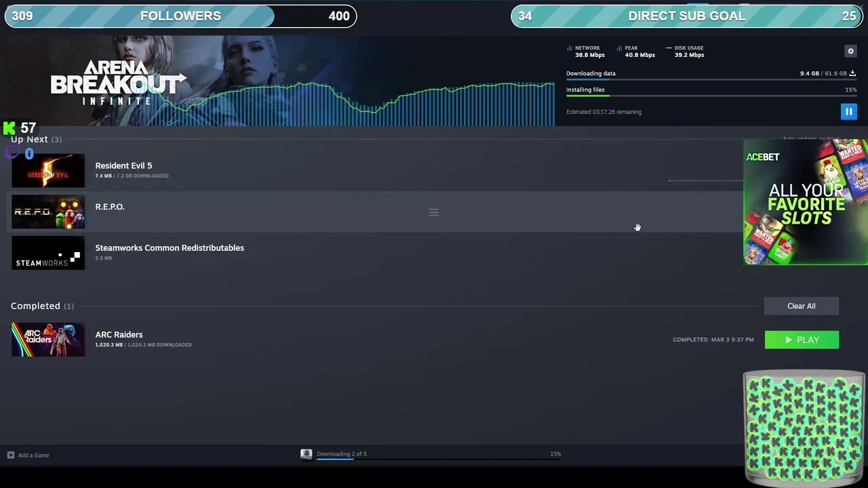Click the green Kick logo icon
Viewport: 868px width, 488px height.
(x=9, y=127)
